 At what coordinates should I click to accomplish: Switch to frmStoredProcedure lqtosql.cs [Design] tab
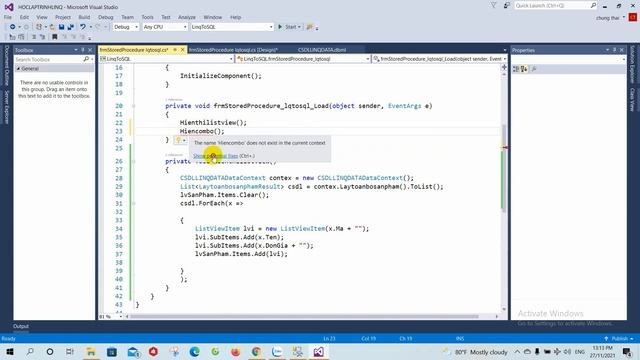233,50
